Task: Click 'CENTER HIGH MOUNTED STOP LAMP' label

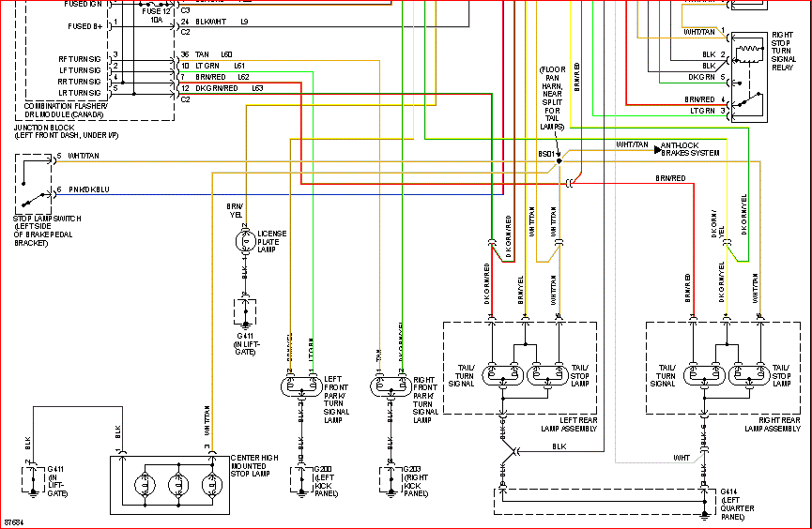Action: 254,466
